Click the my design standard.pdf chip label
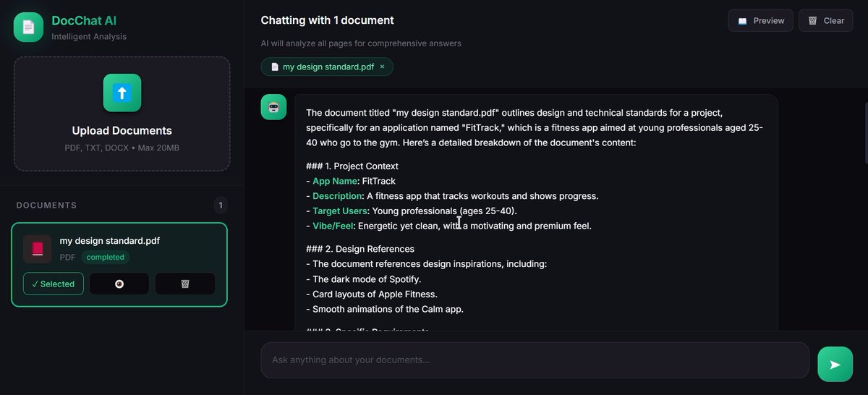The height and width of the screenshot is (395, 868). click(x=328, y=67)
